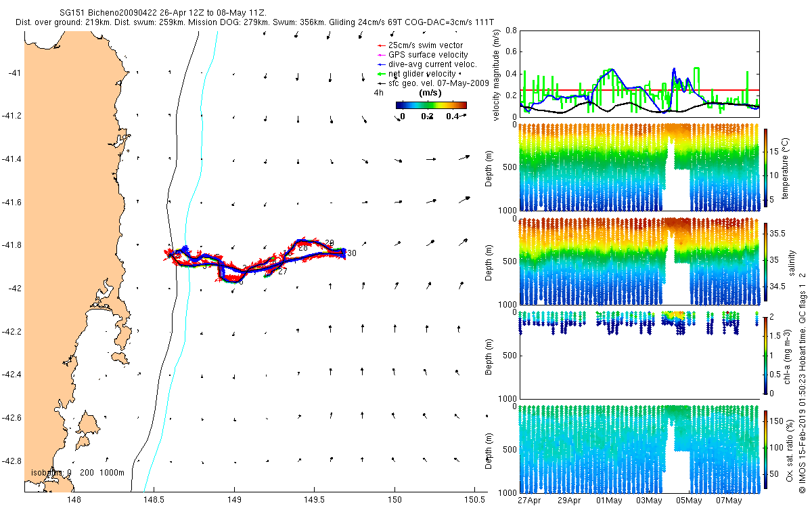
Task: Click the 'velocity magnitude (m/s)' axis label
Action: click(497, 74)
